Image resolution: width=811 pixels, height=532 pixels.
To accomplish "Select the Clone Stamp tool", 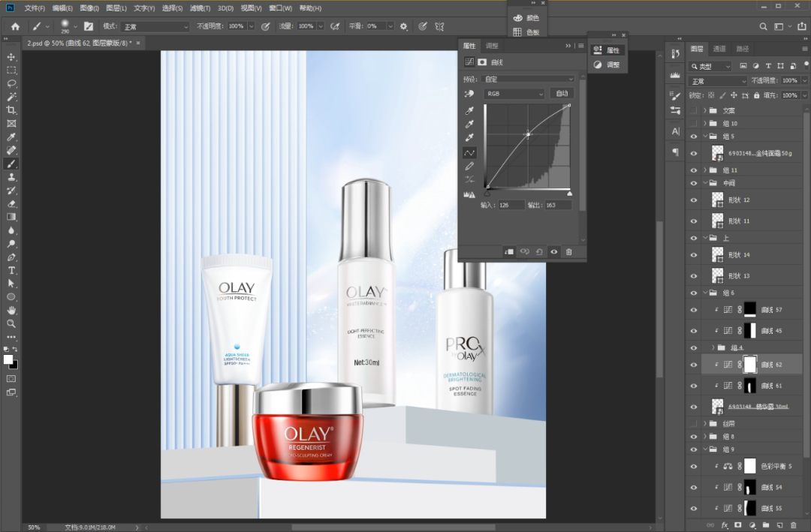I will click(x=11, y=177).
